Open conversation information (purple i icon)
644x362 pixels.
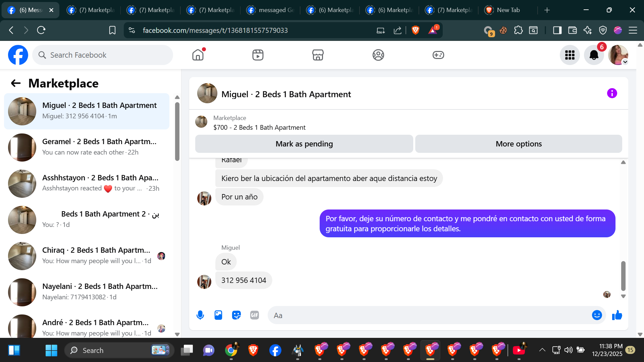pos(612,93)
